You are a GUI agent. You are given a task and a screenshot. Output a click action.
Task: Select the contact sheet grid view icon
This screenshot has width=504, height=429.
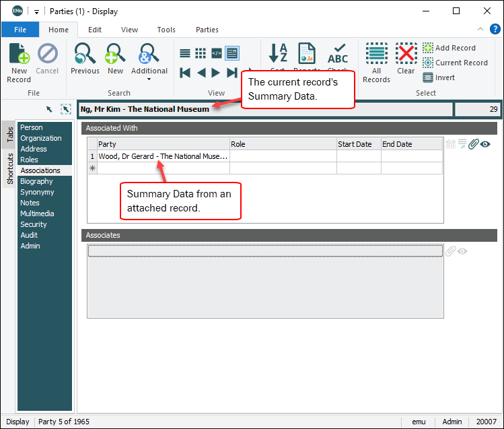(201, 53)
